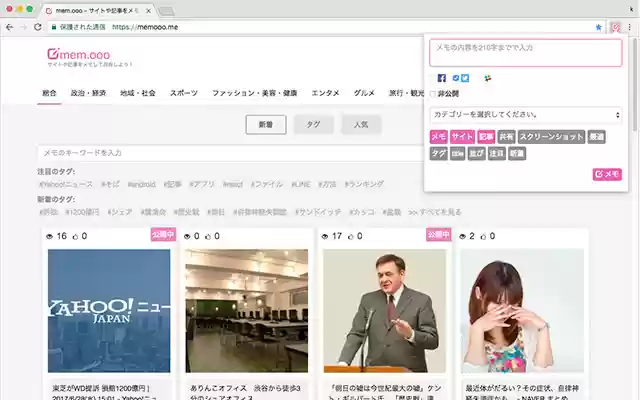640x400 pixels.
Task: Click the page vertical scrollbar
Action: click(x=635, y=86)
